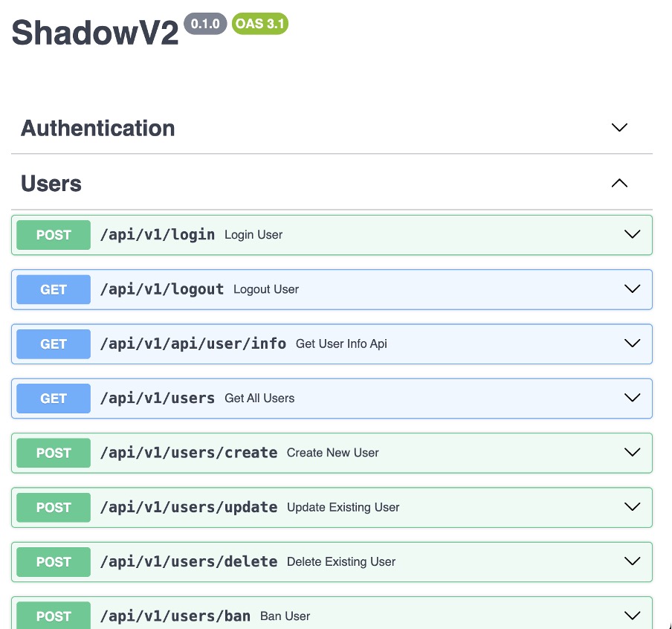Click the POST badge on /api/v1/login
The height and width of the screenshot is (629, 672).
[53, 235]
